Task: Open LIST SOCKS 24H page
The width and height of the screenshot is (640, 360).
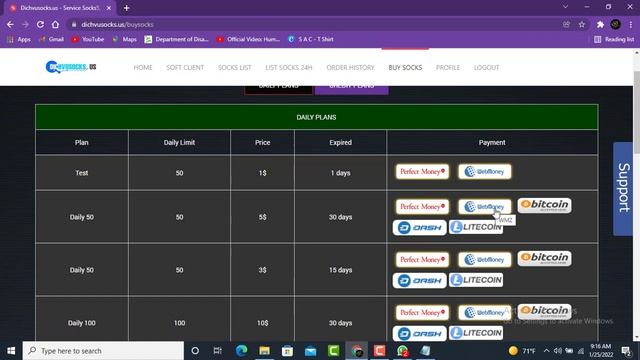Action: tap(289, 67)
